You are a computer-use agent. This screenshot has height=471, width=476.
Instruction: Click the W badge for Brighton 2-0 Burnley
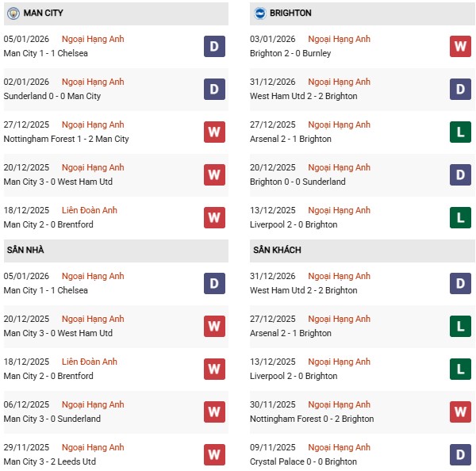coord(461,46)
